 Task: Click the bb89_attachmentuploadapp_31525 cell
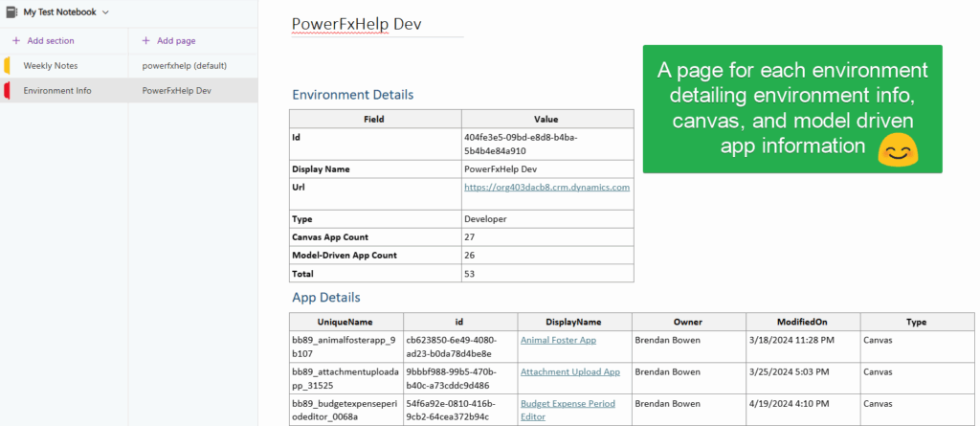point(346,378)
